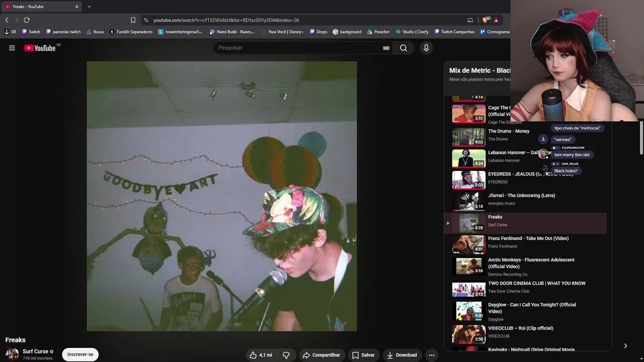Open the Drops bookmark
644x362 pixels.
click(318, 32)
